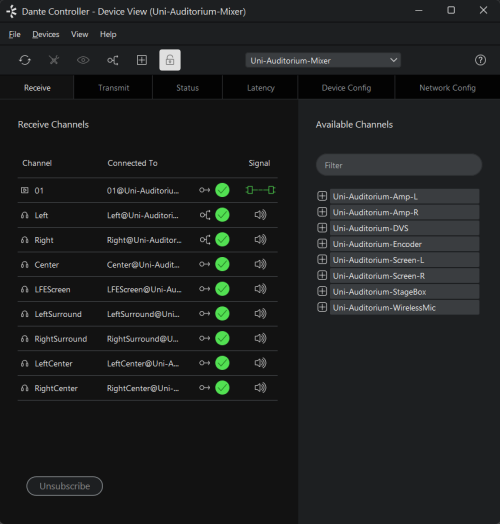Click green check status for Center channel
The image size is (500, 524).
pos(222,264)
